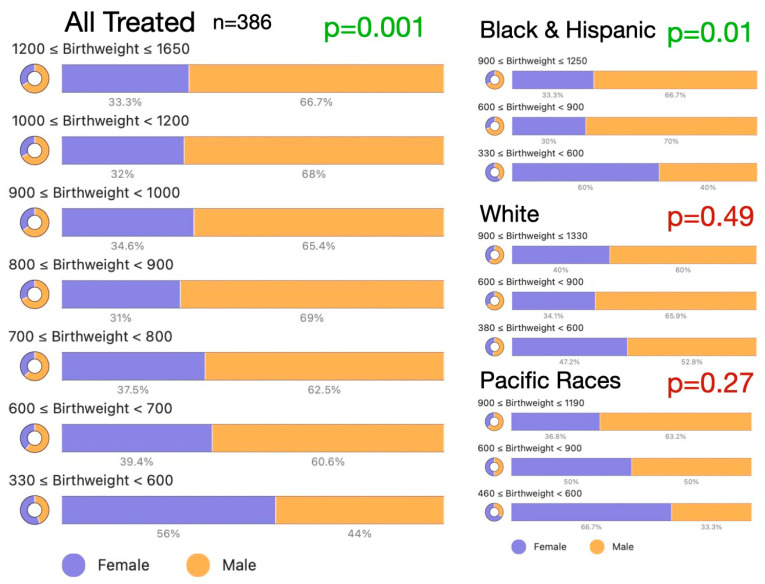765x584 pixels.
Task: Click the large Female legend swatch bottom left
Action: tap(74, 565)
